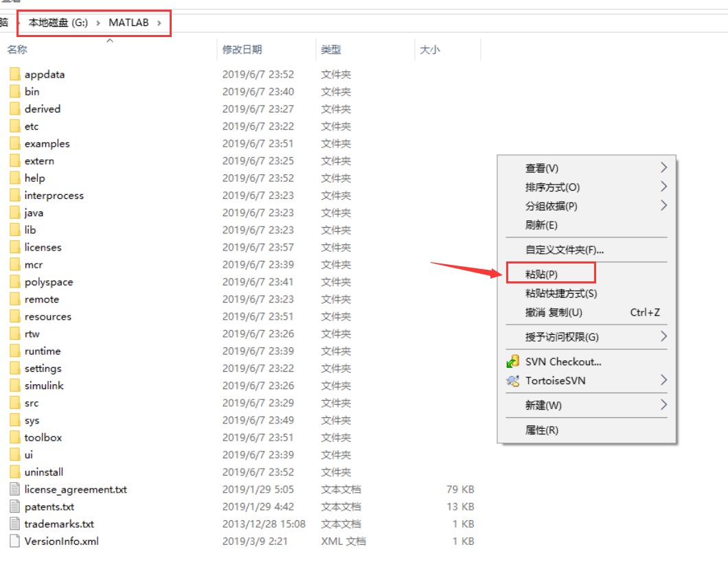Image resolution: width=728 pixels, height=562 pixels.
Task: Select the derived folder icon
Action: 15,108
